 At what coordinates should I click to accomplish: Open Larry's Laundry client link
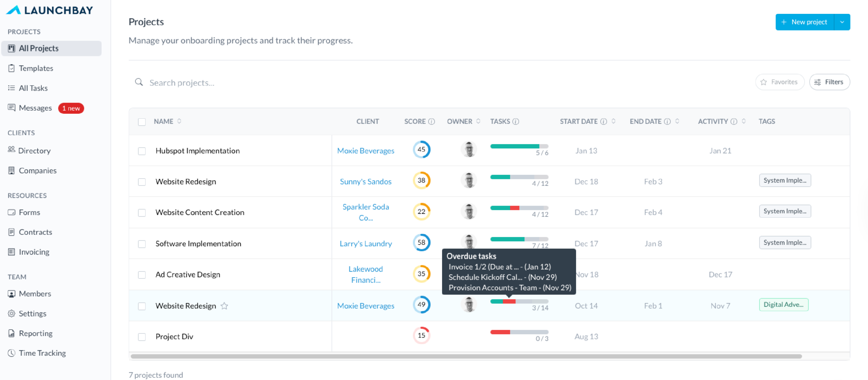(x=366, y=243)
